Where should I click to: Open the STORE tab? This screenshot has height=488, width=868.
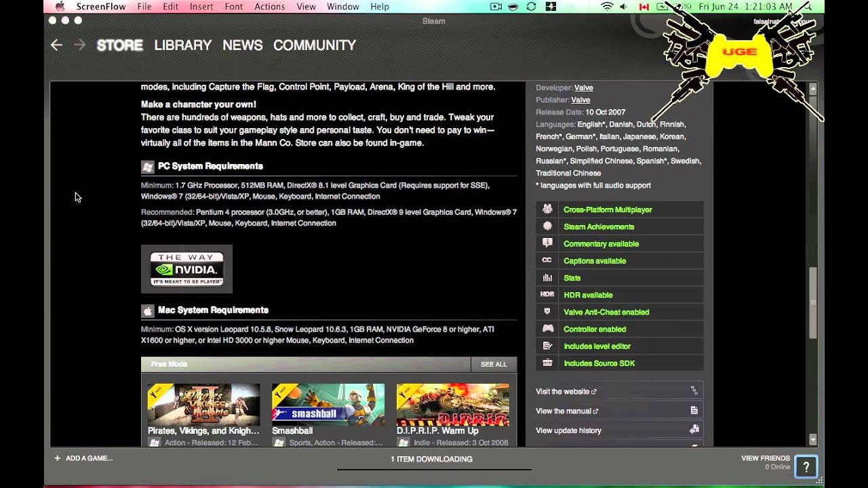pyautogui.click(x=119, y=45)
